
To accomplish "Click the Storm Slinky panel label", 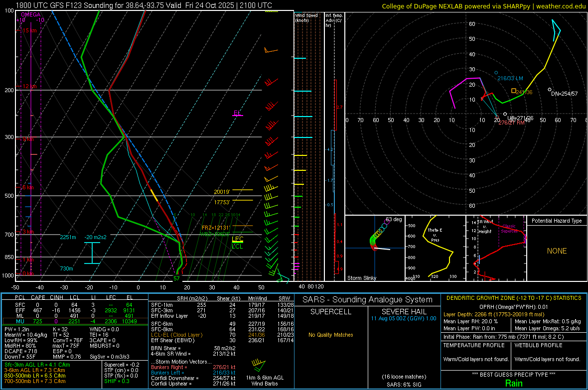I will (361, 278).
